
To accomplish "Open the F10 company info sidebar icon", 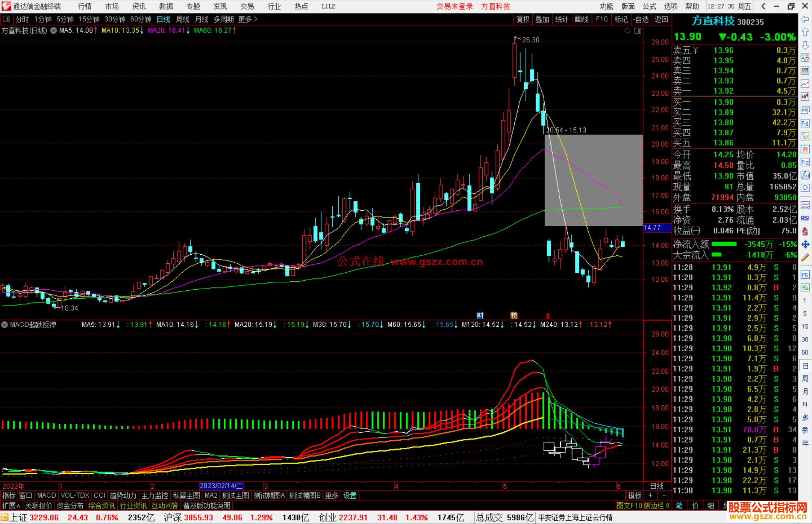I will (x=805, y=123).
